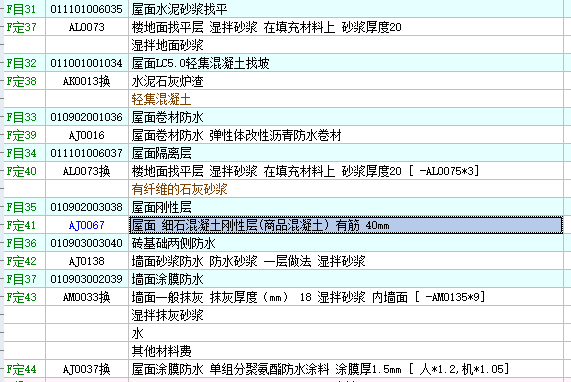This screenshot has height=382, width=571.
Task: Click highlighted 屋面 细石混凝土刚性层 name field
Action: [346, 225]
